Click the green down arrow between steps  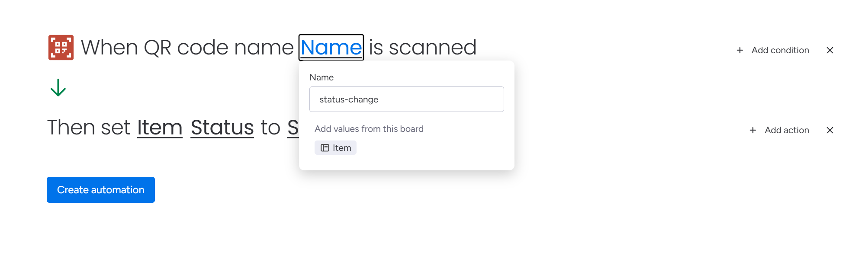pos(58,88)
